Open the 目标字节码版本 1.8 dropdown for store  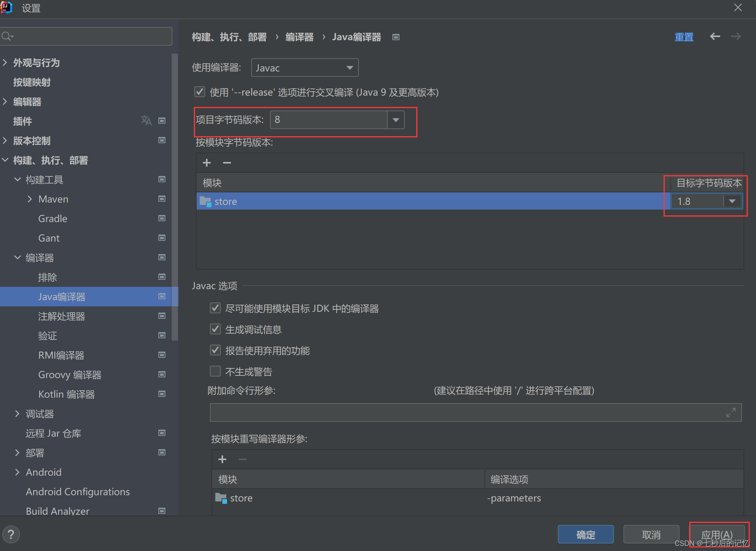click(x=732, y=201)
